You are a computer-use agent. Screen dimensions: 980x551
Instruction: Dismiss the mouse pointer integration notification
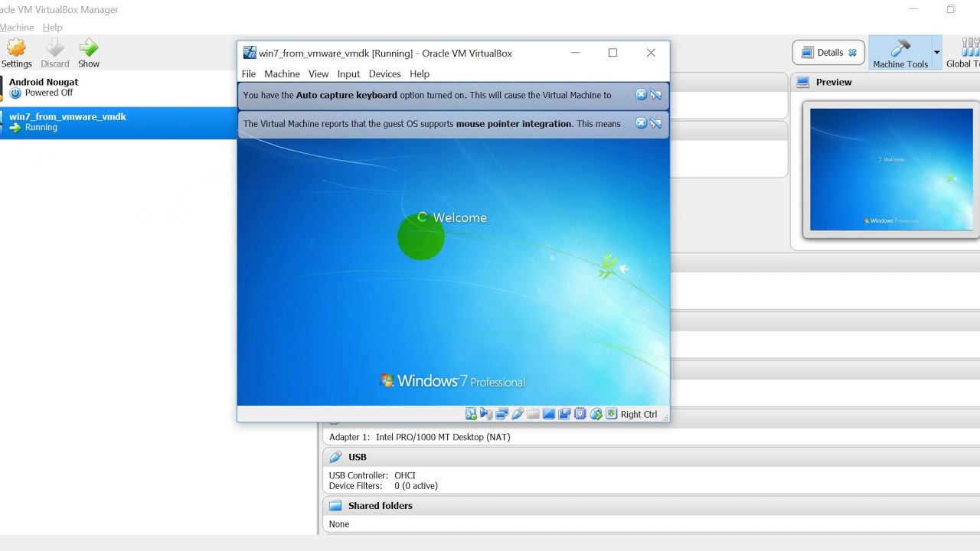(642, 123)
